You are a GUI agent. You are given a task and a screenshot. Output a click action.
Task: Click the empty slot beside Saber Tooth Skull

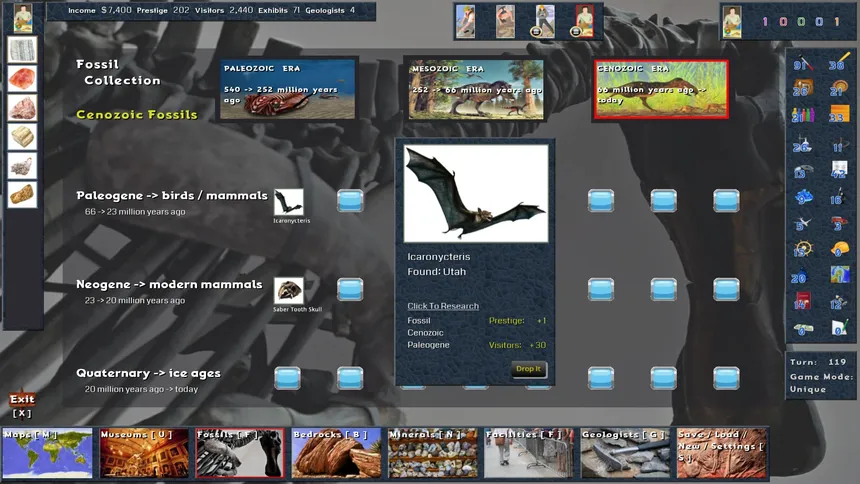350,289
